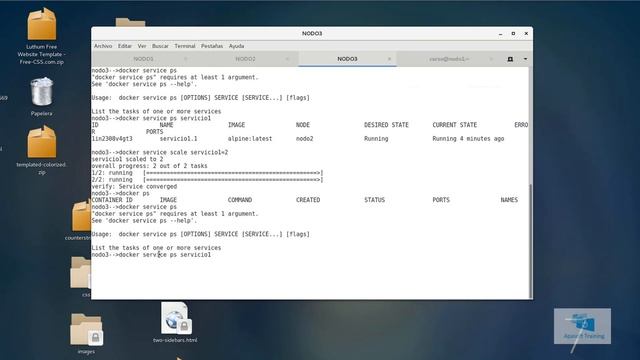
Task: Open the Ver menu
Action: (142, 46)
